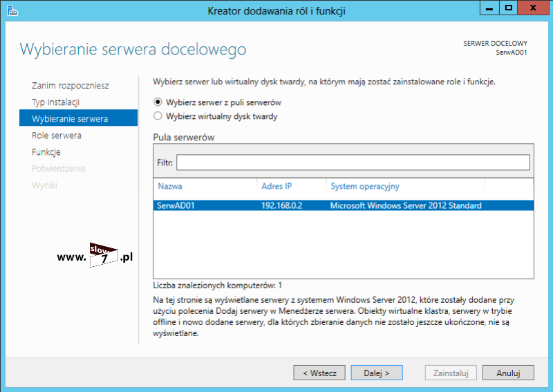The width and height of the screenshot is (553, 392).
Task: Open the Typ instalacji step
Action: (x=56, y=102)
